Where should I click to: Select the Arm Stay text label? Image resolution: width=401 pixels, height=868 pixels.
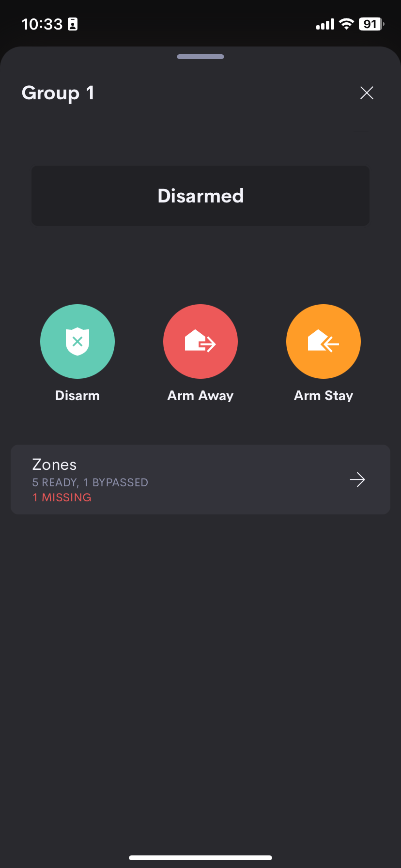click(x=324, y=396)
